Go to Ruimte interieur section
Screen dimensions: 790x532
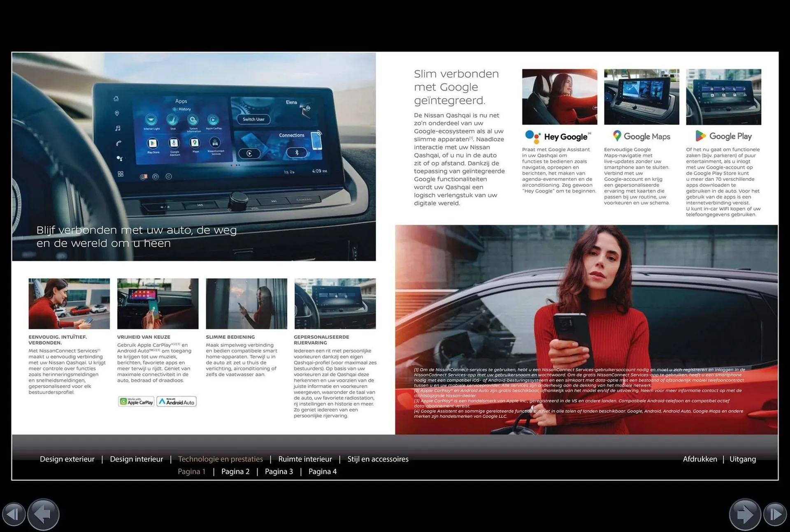[x=305, y=459]
